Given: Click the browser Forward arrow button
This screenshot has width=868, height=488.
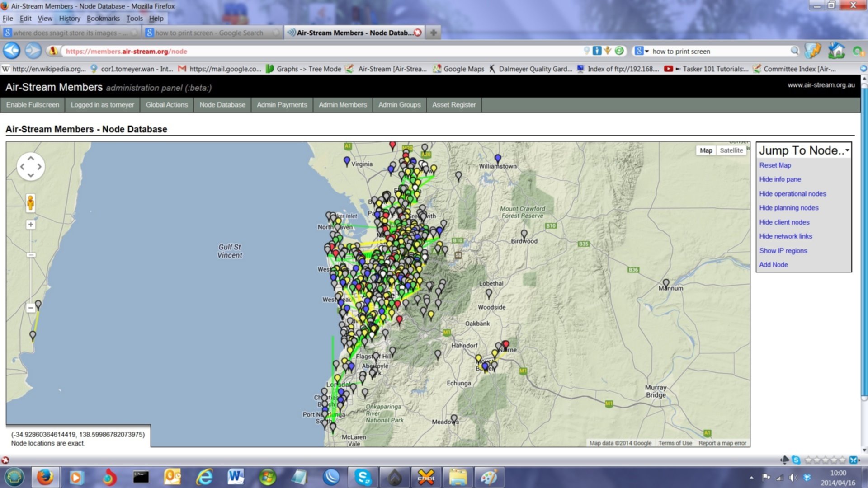Looking at the screenshot, I should coord(33,51).
